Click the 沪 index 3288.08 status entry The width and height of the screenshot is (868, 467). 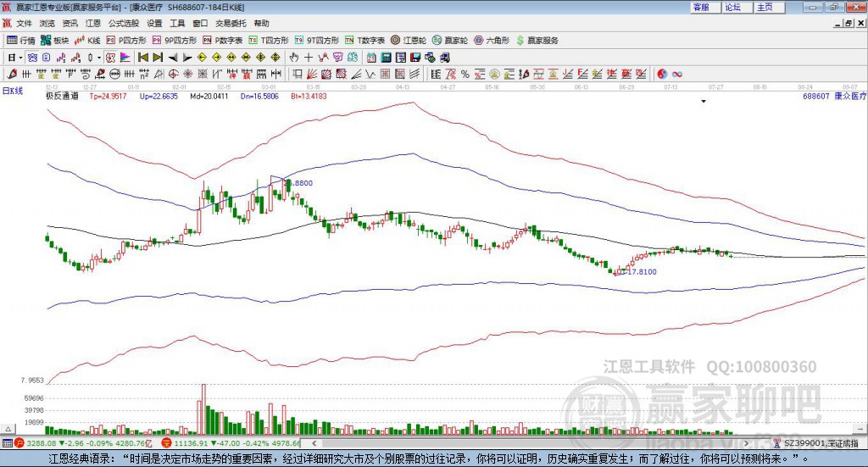tap(83, 443)
